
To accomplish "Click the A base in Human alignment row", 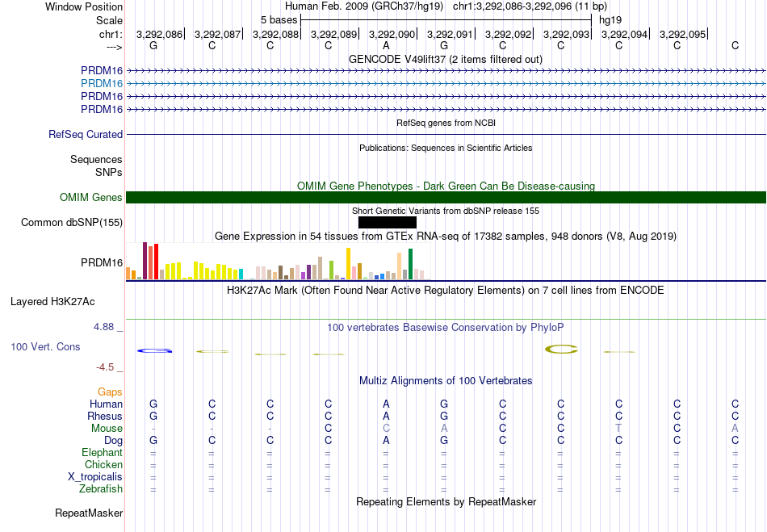I will [386, 404].
